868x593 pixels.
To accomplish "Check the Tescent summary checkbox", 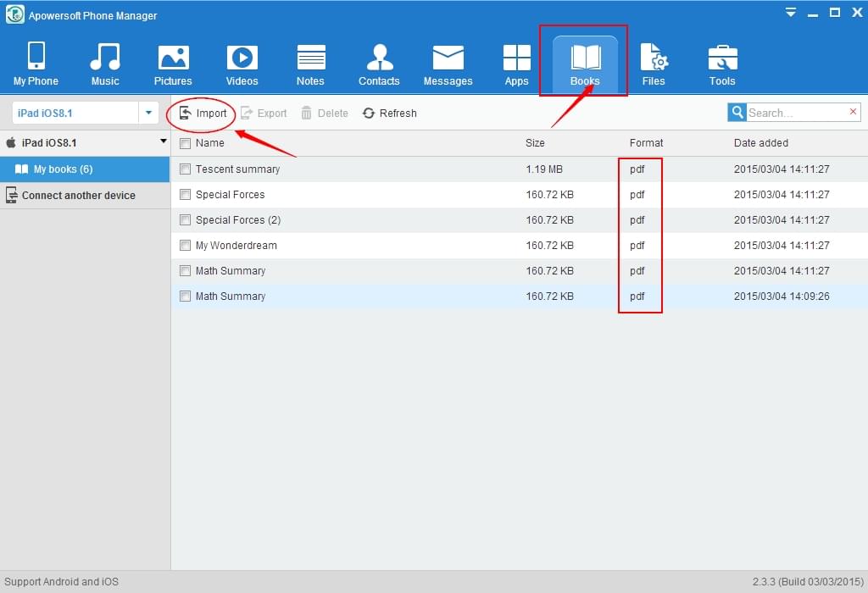I will [x=184, y=169].
